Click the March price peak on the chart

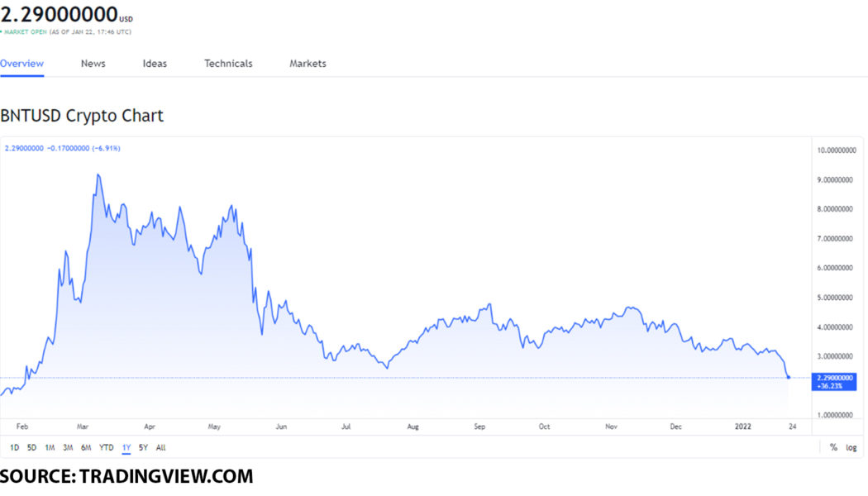(98, 175)
